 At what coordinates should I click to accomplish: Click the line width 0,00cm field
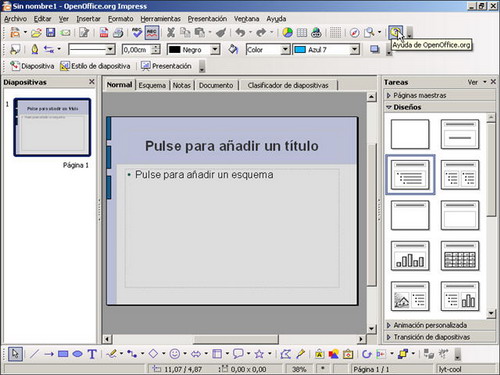tap(137, 50)
